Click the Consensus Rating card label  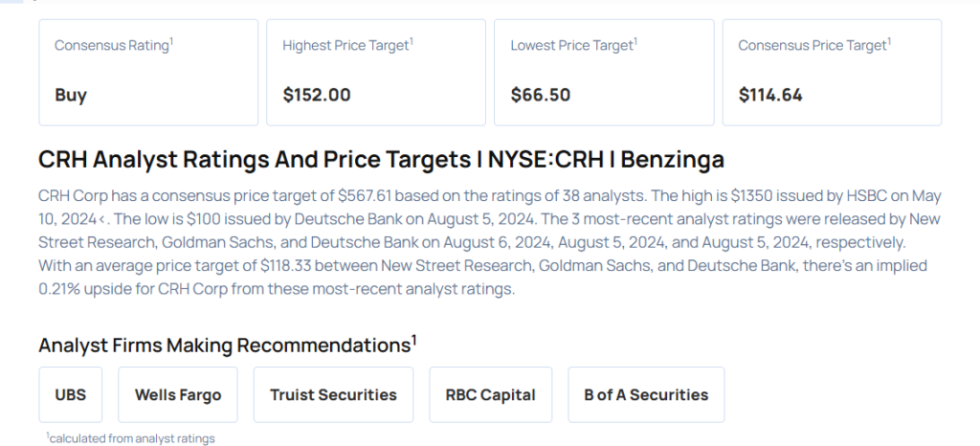tap(112, 46)
